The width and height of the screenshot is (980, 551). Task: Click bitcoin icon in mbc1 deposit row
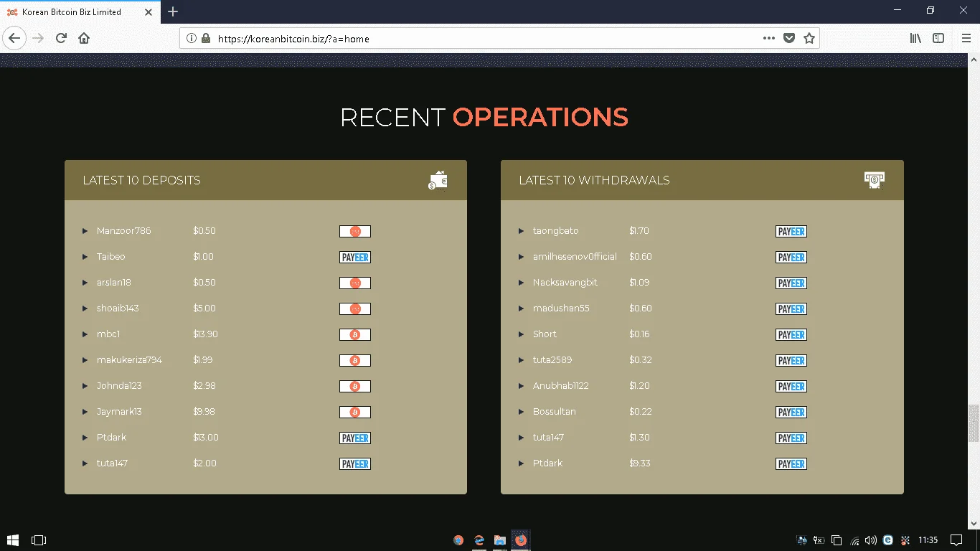coord(355,334)
